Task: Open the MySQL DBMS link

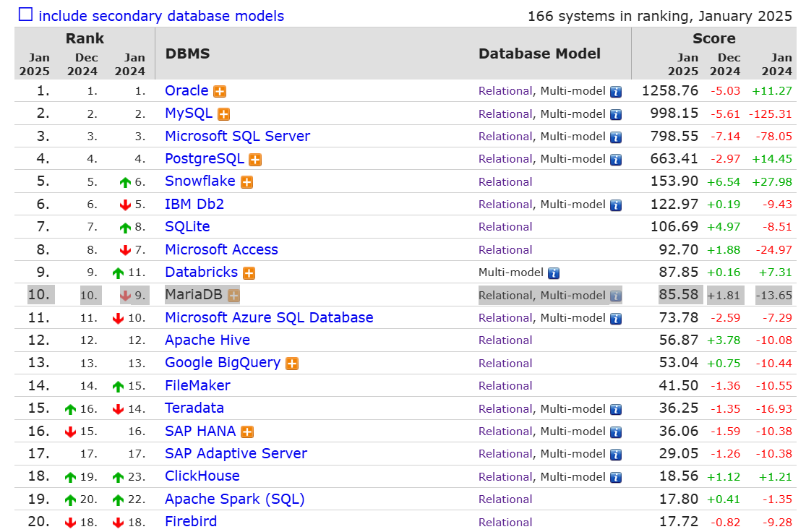Action: [189, 113]
